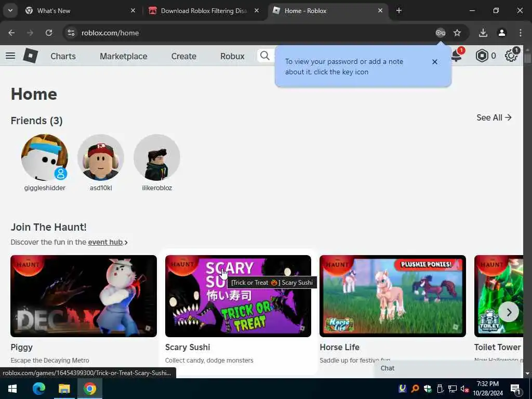Click the Horse Life game title
Image resolution: width=532 pixels, height=399 pixels.
click(x=340, y=347)
